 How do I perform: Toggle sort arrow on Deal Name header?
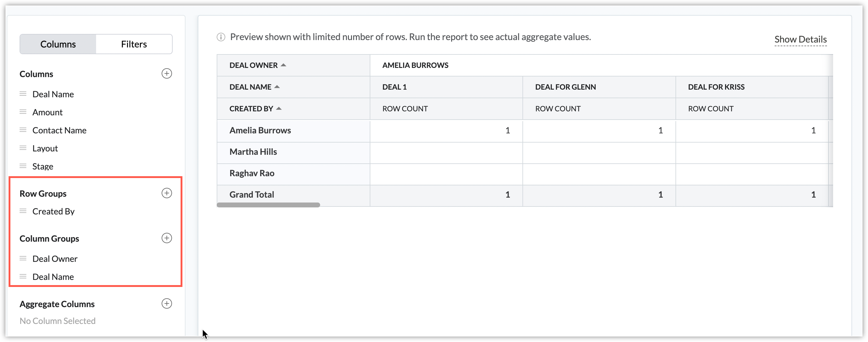[x=277, y=87]
